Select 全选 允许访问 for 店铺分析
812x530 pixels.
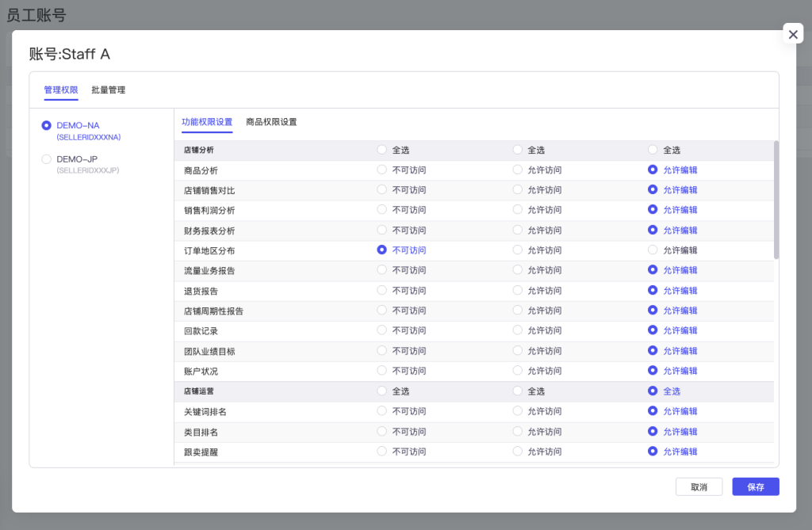[517, 150]
